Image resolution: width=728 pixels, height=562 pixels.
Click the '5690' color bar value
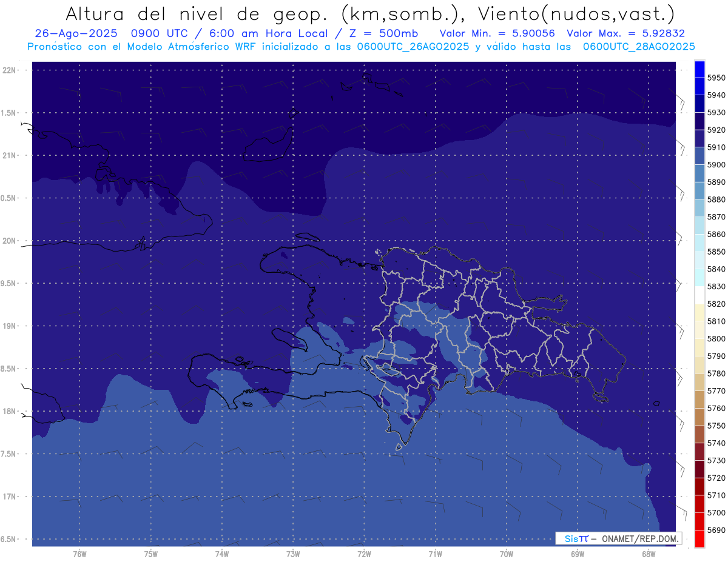[x=716, y=530]
